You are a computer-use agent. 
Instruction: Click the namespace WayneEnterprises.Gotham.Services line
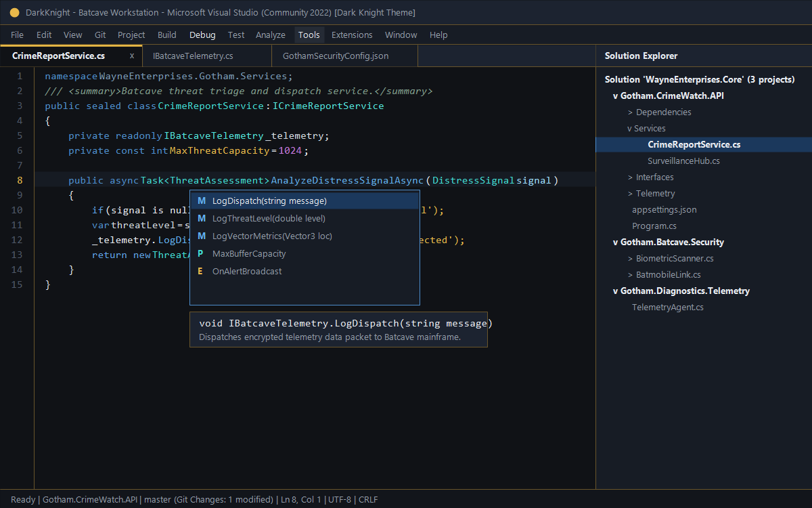(x=169, y=76)
